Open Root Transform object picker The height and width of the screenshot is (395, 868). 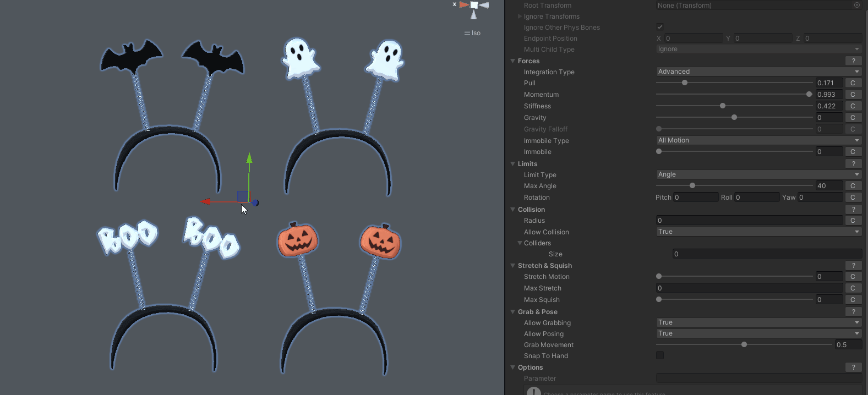coord(856,6)
